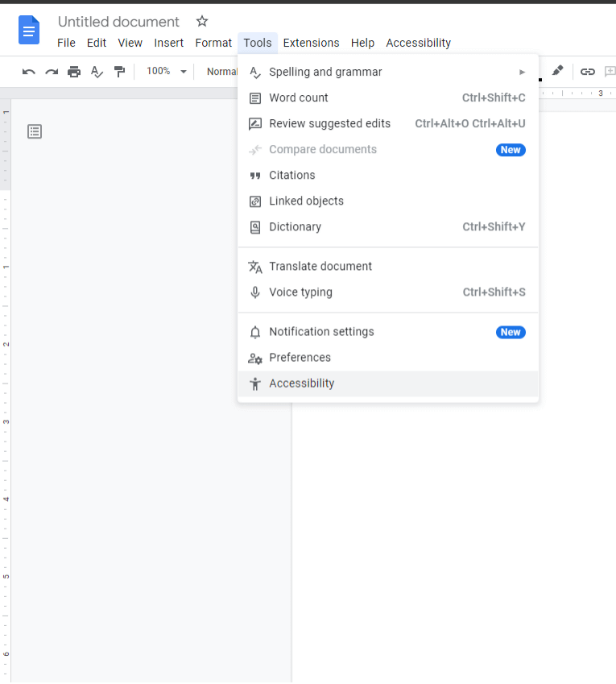Click the Citations quote icon
Viewport: 616px width, 684px height.
coord(255,176)
